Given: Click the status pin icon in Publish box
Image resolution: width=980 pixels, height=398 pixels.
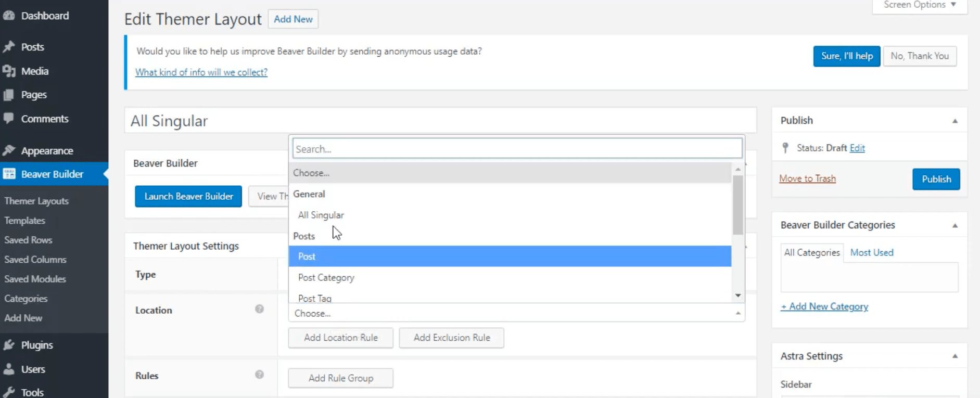Looking at the screenshot, I should point(786,148).
